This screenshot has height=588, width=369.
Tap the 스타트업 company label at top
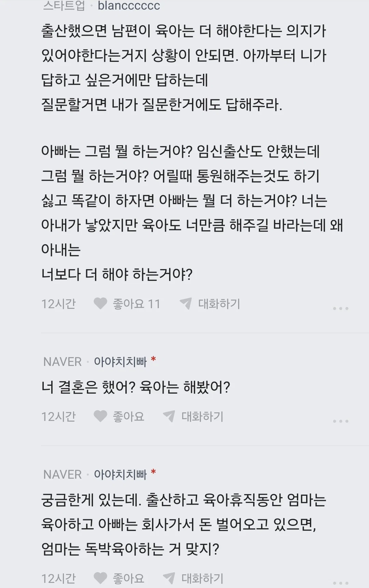64,6
